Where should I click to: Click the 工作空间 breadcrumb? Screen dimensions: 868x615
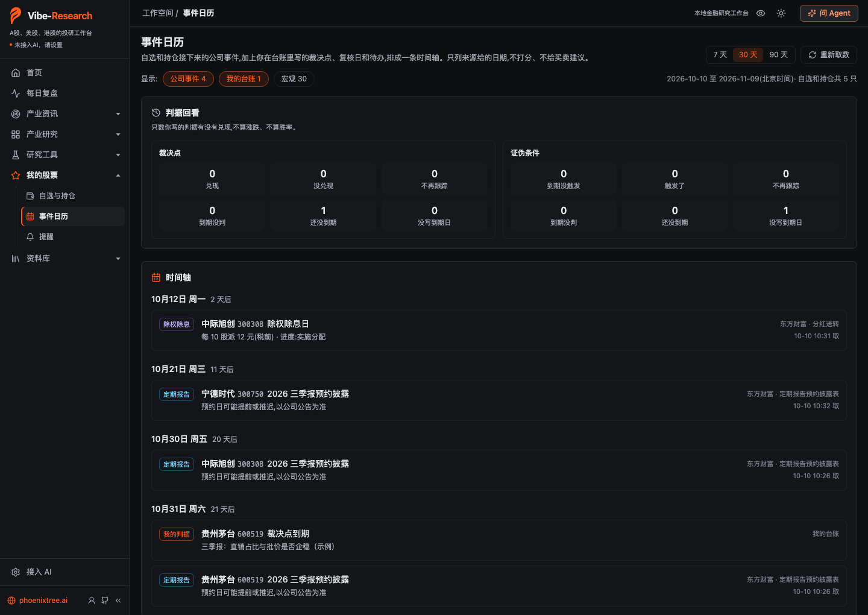pyautogui.click(x=158, y=13)
